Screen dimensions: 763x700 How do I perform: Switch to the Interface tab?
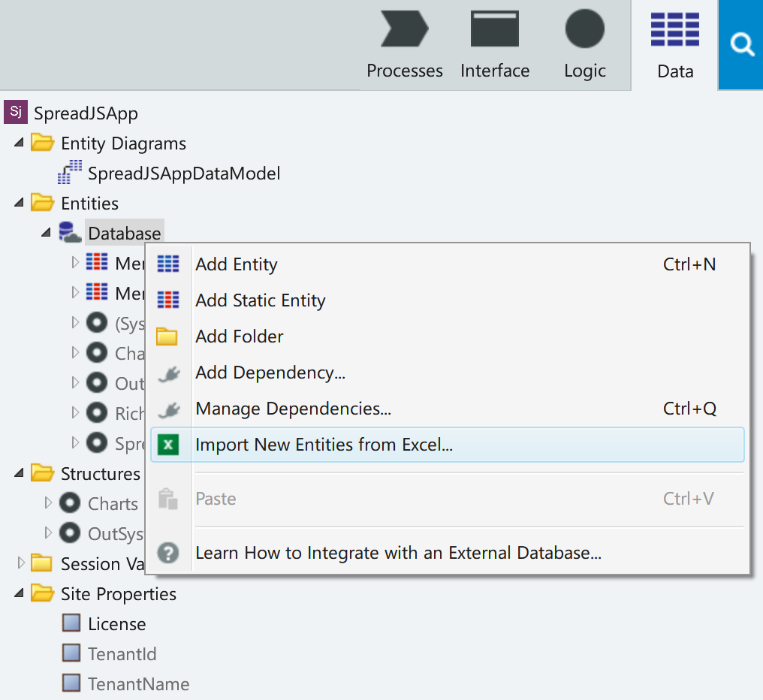(x=494, y=45)
